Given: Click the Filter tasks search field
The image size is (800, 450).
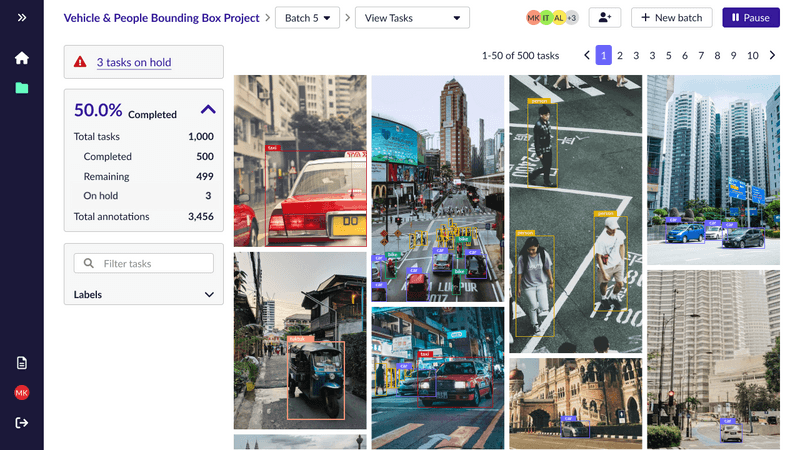Looking at the screenshot, I should click(x=144, y=263).
